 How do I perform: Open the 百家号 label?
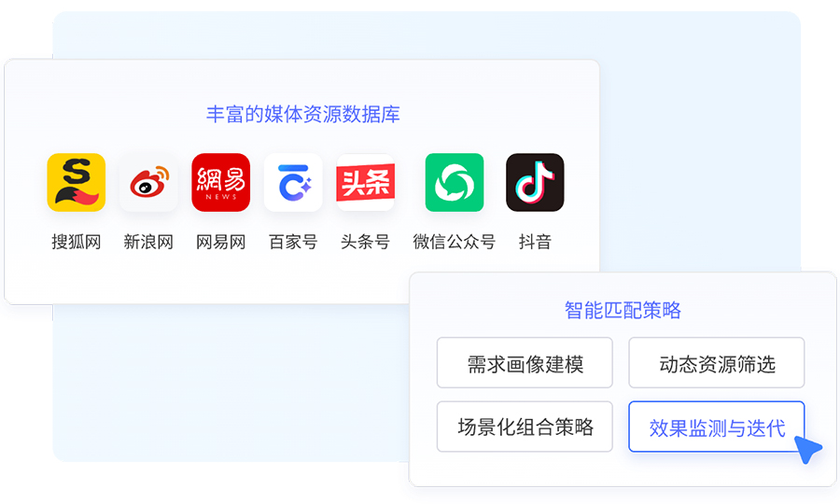pos(293,242)
